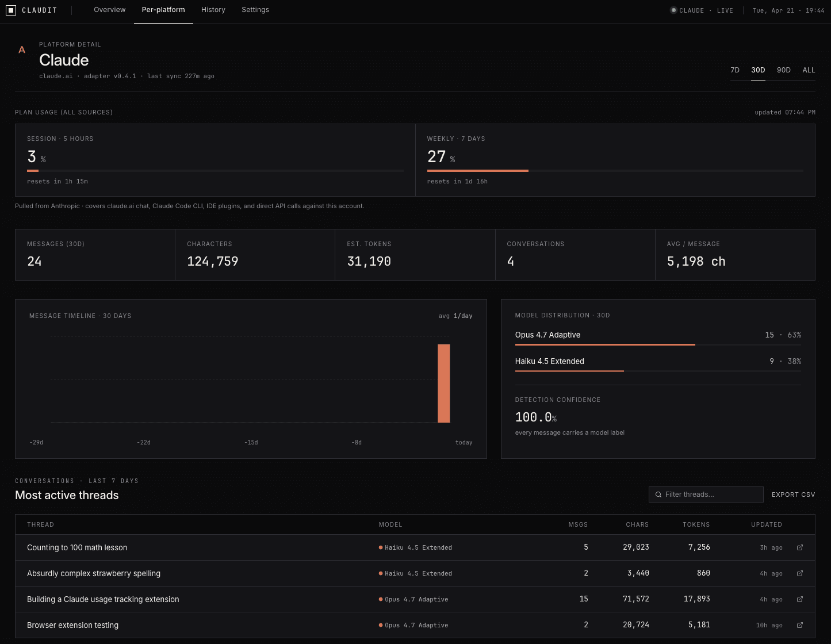Open the History tab
Viewport: 831px width, 644px height.
213,10
